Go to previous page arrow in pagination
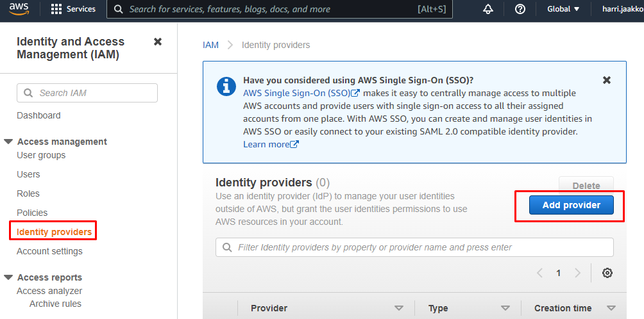644x319 pixels. click(x=539, y=273)
